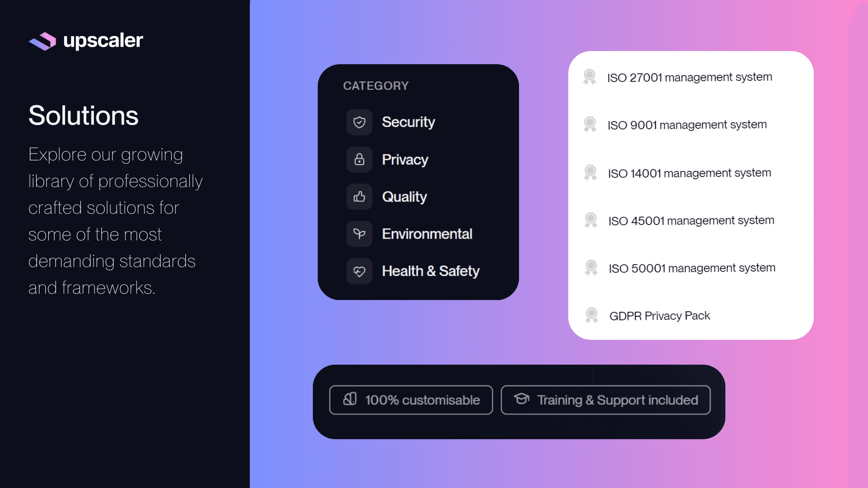Open ISO 9001 management system

[x=687, y=125]
